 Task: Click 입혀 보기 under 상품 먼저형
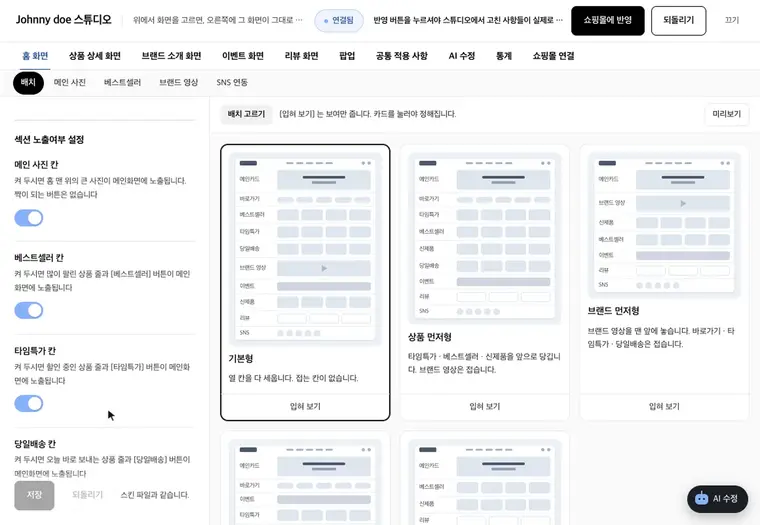[485, 406]
